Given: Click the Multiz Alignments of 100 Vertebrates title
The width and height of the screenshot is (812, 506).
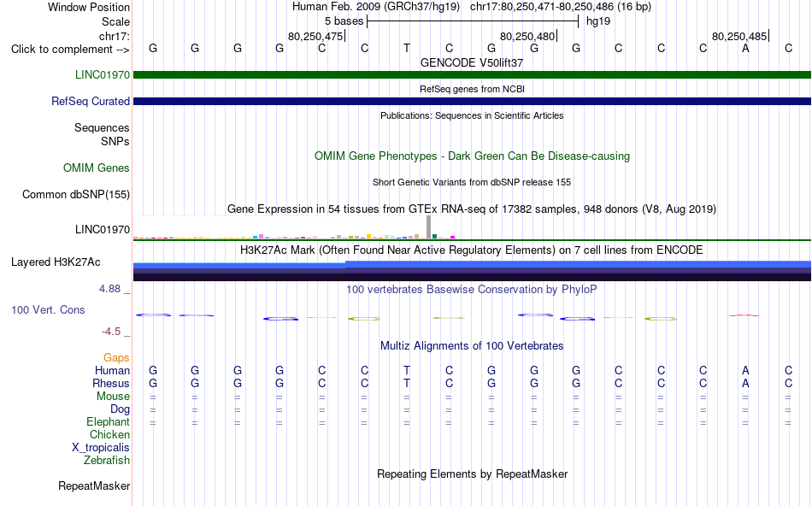Looking at the screenshot, I should coord(472,346).
